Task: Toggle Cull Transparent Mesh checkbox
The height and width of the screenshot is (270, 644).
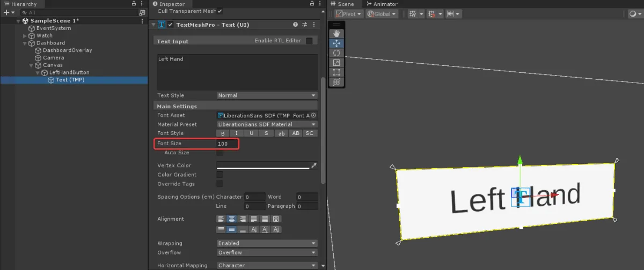Action: tap(220, 11)
